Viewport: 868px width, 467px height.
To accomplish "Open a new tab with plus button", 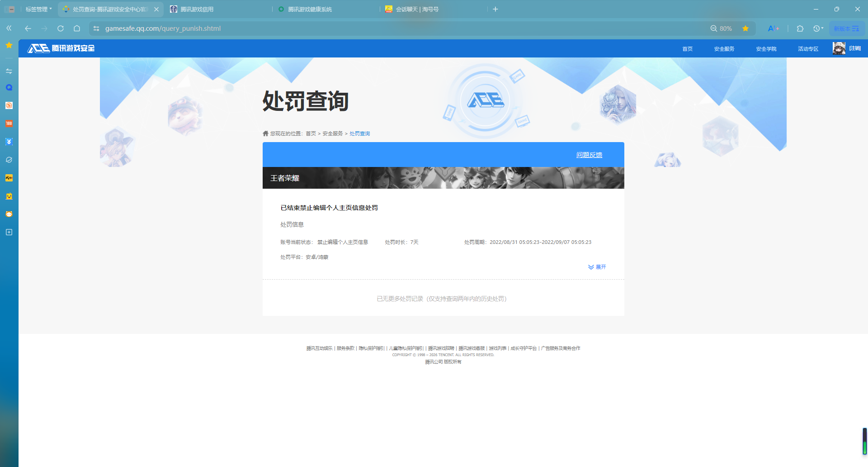I will point(495,9).
